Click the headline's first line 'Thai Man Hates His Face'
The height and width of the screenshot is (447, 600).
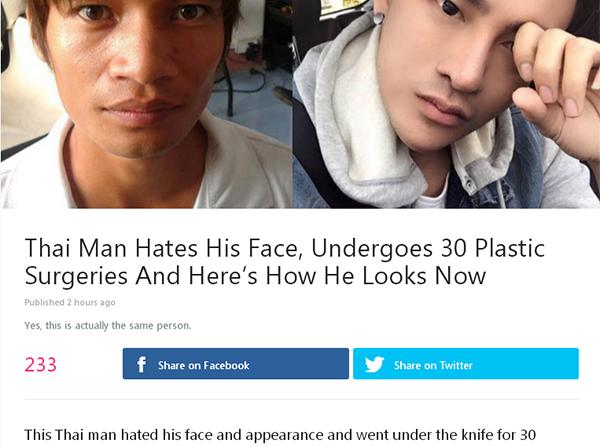[x=161, y=248]
